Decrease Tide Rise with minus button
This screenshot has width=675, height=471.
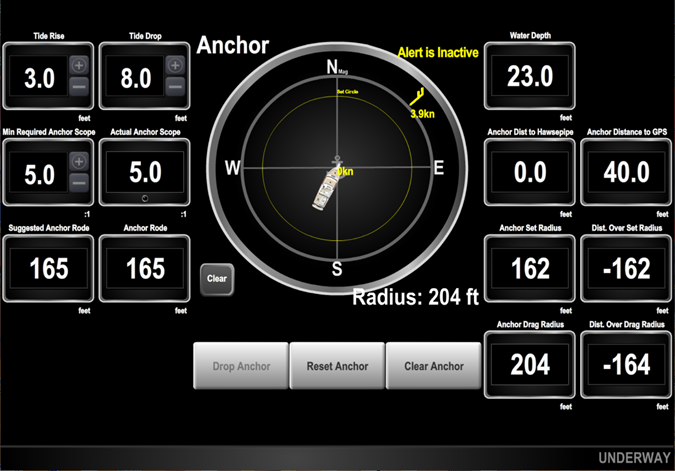tap(78, 89)
